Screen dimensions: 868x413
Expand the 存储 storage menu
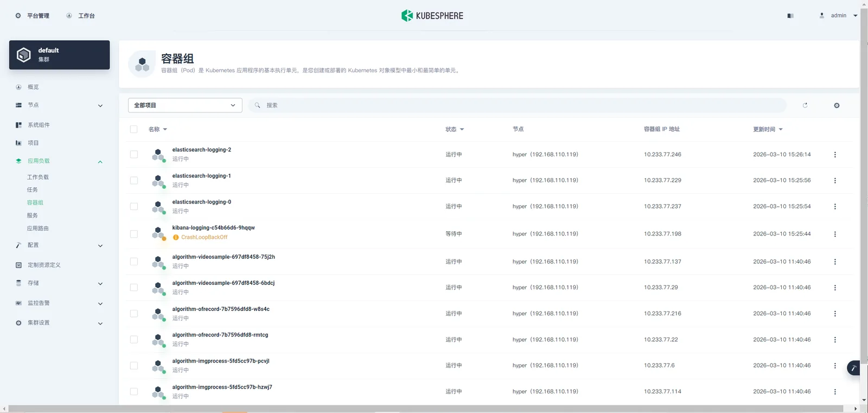pyautogui.click(x=59, y=283)
